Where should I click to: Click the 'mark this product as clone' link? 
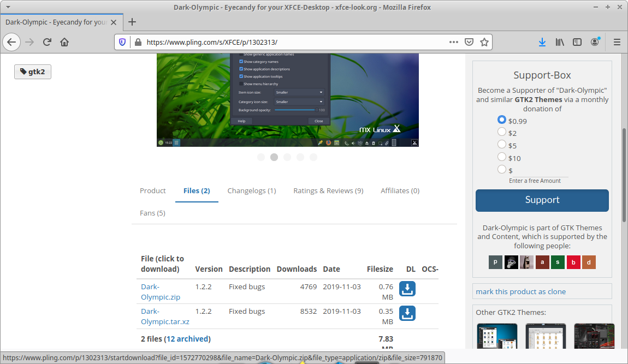520,291
